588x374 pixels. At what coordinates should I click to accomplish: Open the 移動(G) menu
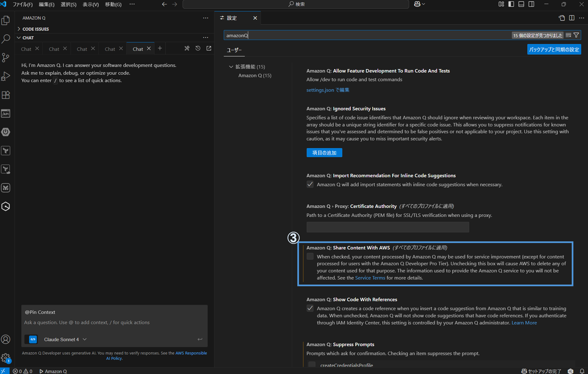pos(113,4)
